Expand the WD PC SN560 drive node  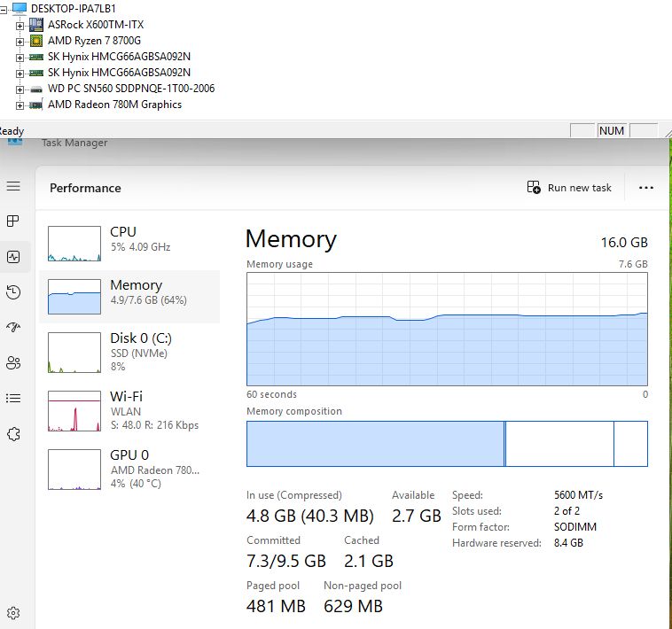pos(20,89)
